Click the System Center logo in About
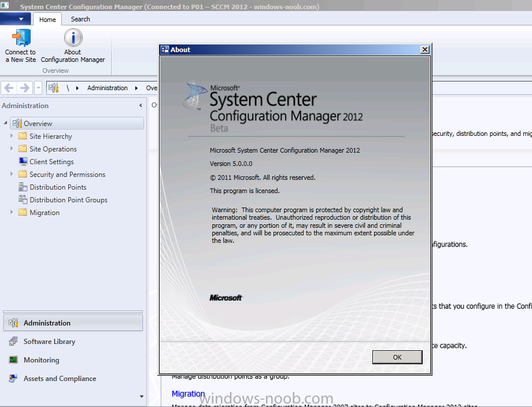 pos(195,95)
